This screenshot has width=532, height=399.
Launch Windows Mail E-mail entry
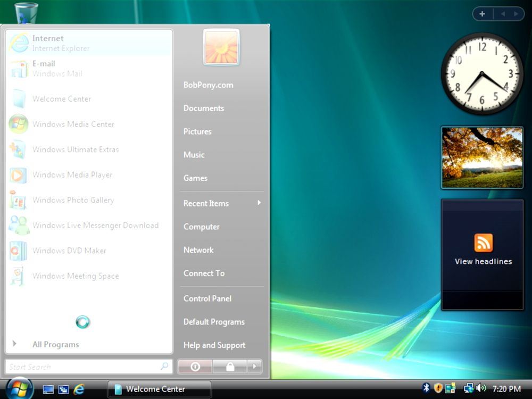pos(89,69)
